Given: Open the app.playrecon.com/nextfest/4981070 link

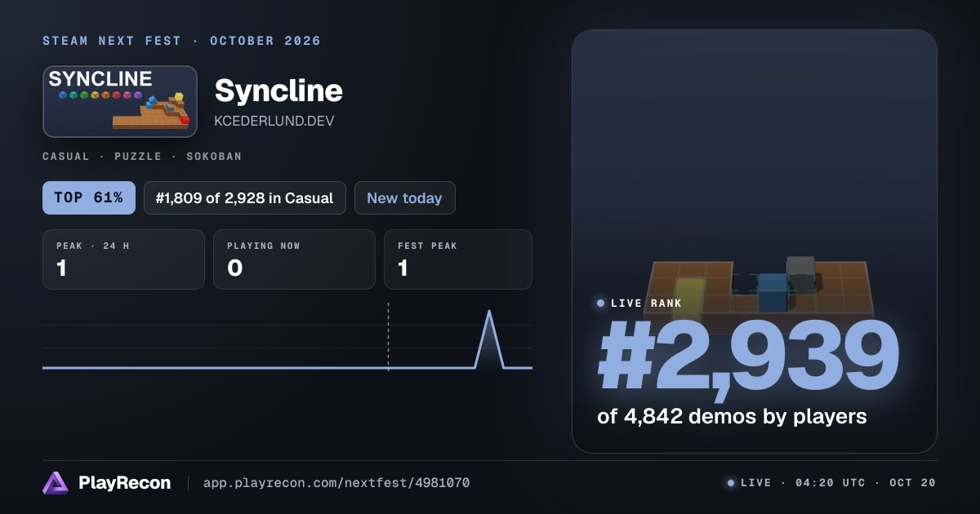Looking at the screenshot, I should [x=336, y=483].
